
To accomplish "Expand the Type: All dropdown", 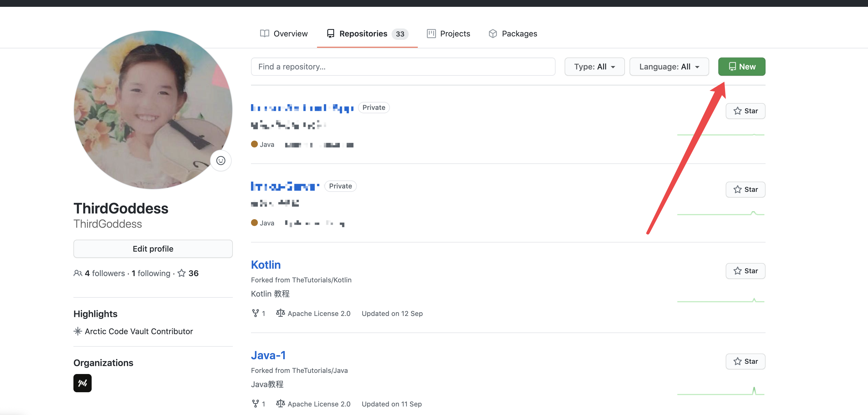I will click(x=595, y=67).
